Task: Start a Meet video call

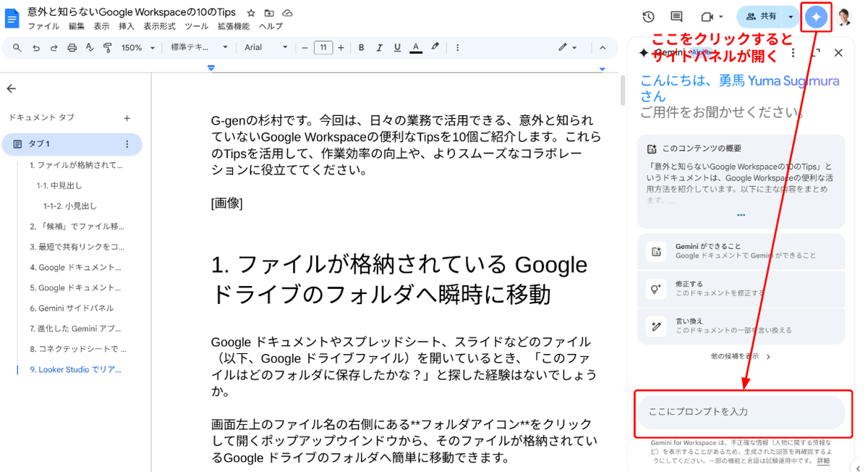Action: (x=707, y=17)
